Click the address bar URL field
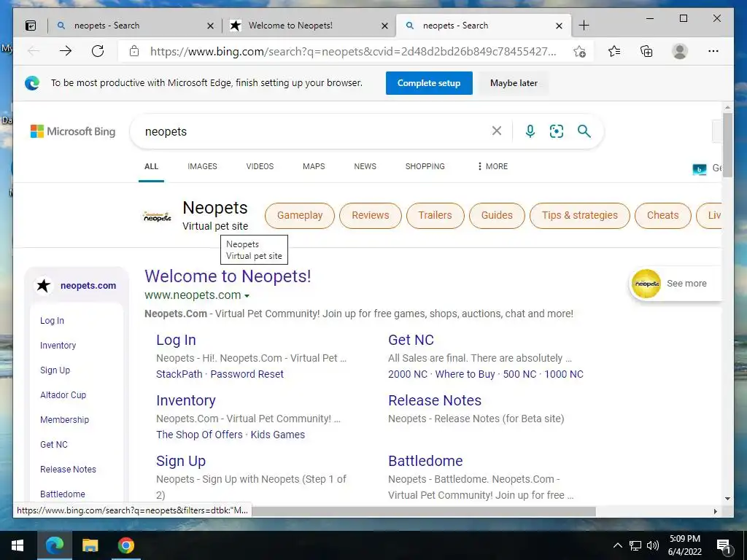The height and width of the screenshot is (560, 747). point(353,52)
